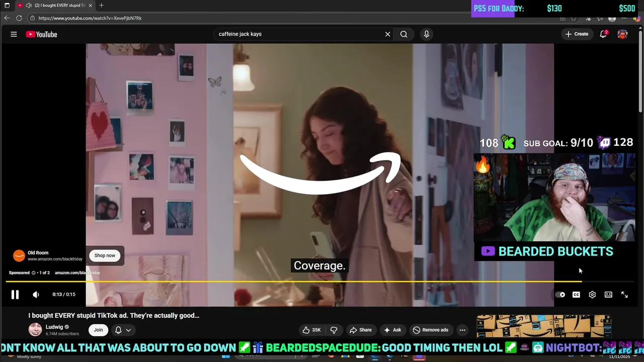This screenshot has height=362, width=644.
Task: Open the Create menu
Action: pyautogui.click(x=577, y=34)
